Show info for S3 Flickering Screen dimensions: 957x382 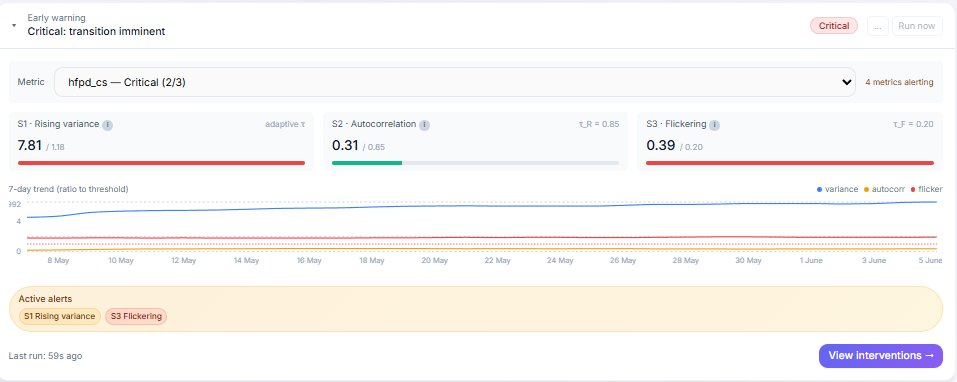[x=714, y=124]
